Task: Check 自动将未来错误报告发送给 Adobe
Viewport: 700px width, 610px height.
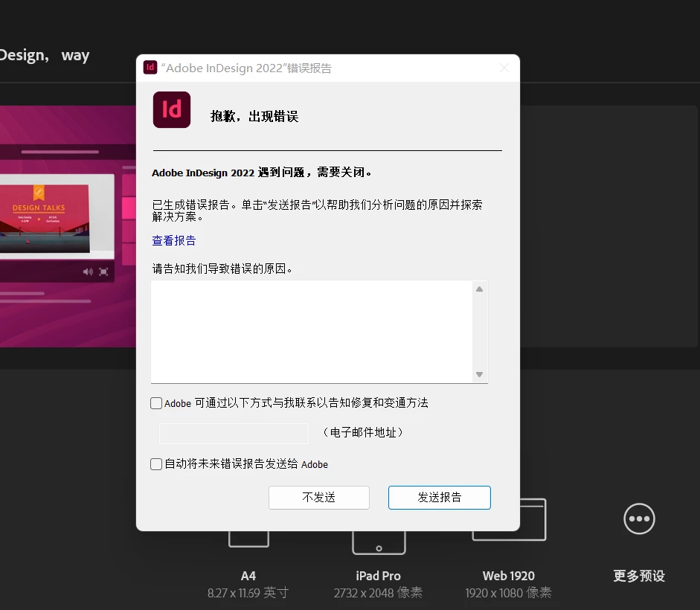Action: pos(156,464)
